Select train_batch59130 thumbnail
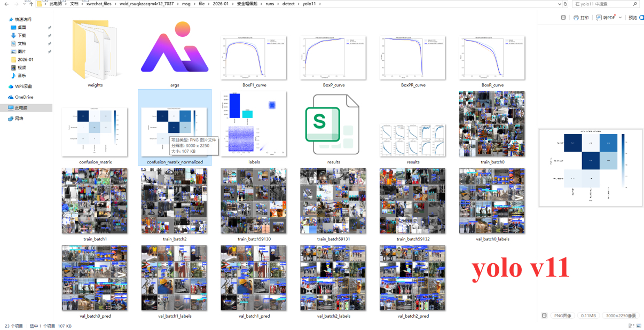 point(254,201)
